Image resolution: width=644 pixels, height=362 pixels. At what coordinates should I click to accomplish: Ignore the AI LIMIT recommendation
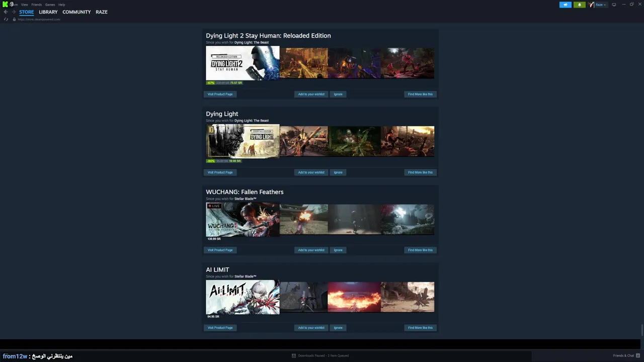click(338, 327)
